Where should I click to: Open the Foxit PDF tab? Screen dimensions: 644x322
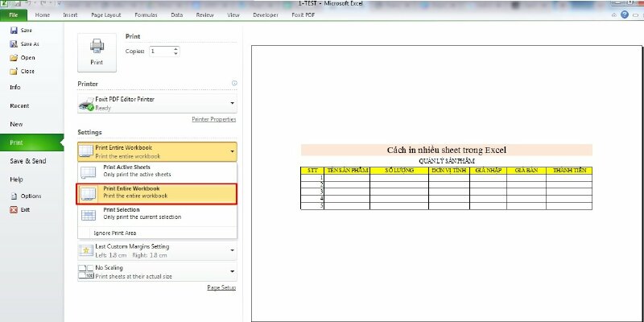click(303, 15)
